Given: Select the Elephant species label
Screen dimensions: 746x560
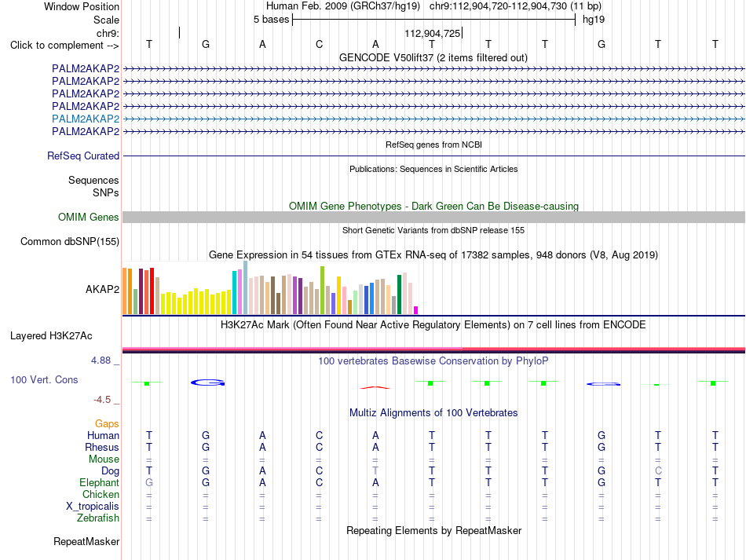Looking at the screenshot, I should point(100,482).
